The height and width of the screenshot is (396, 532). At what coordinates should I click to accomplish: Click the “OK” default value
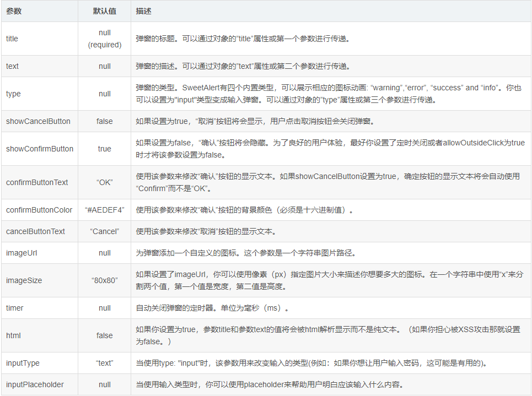[105, 182]
